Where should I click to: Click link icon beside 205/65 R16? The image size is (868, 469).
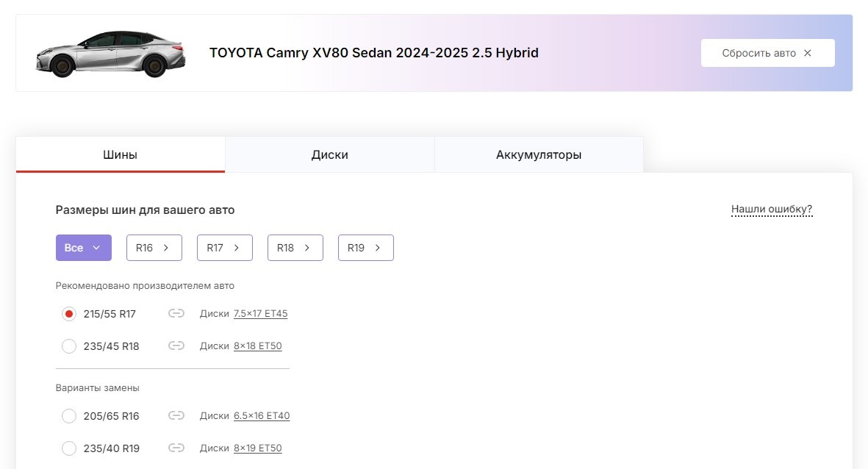coord(176,415)
